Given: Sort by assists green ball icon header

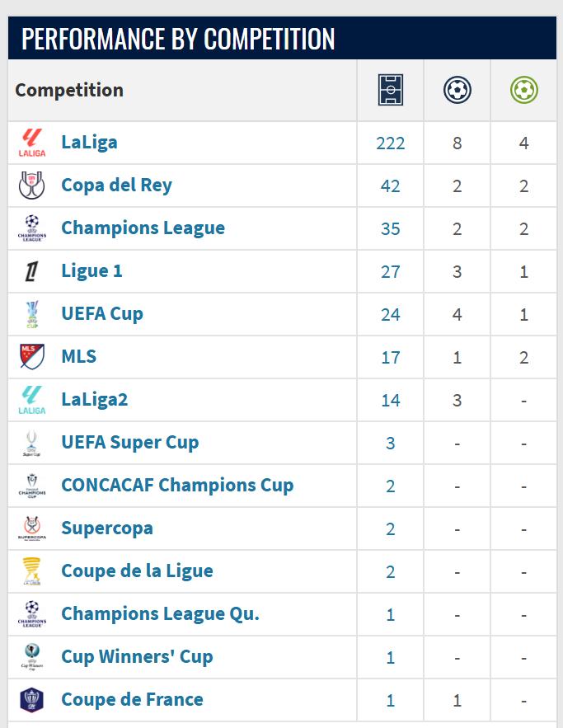Looking at the screenshot, I should pos(523,90).
